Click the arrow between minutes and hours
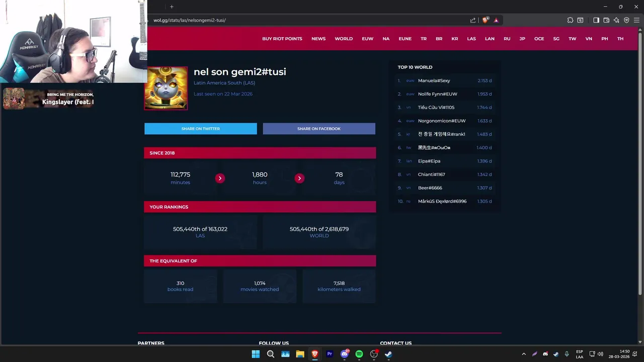The width and height of the screenshot is (644, 362). pos(220,178)
